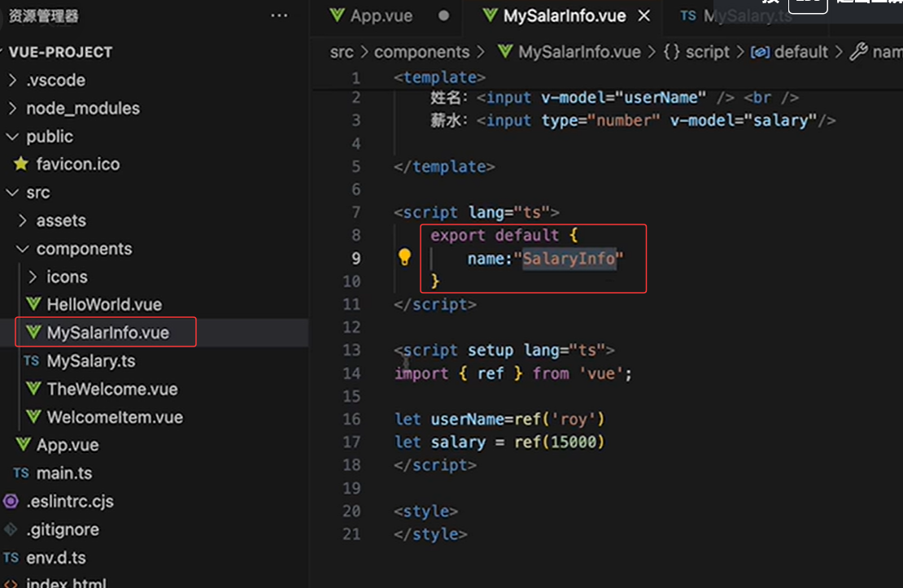Screen dimensions: 903x588
Task: Click line number 9 in the gutter
Action: 356,258
